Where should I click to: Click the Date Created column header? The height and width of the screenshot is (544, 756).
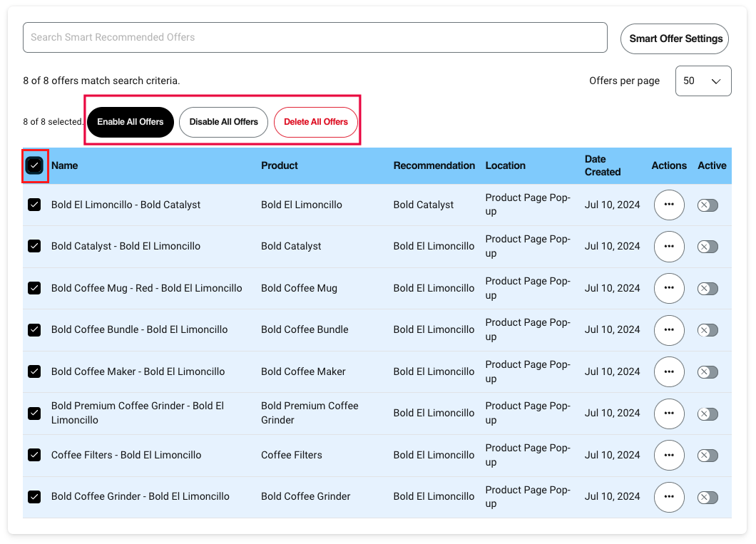603,165
